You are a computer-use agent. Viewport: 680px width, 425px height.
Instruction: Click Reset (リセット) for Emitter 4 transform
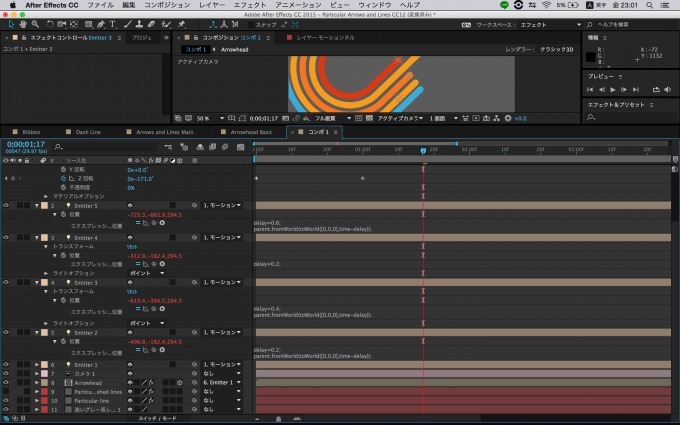click(x=131, y=246)
